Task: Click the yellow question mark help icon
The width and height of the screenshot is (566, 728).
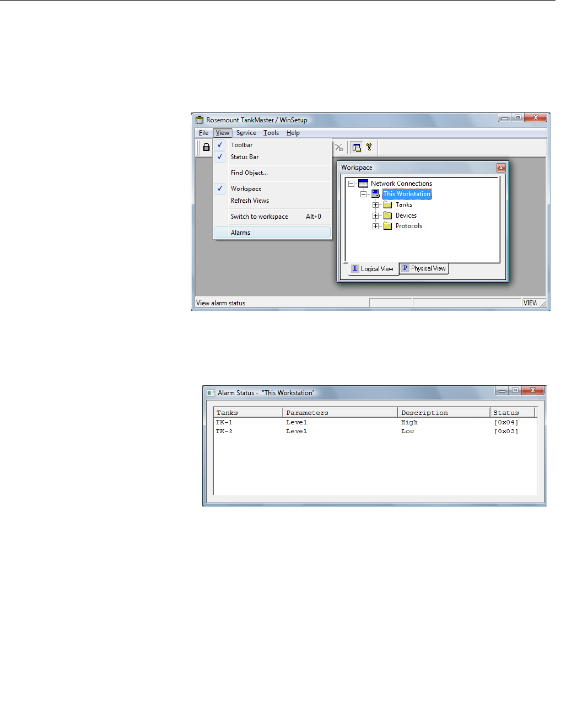Action: 369,147
